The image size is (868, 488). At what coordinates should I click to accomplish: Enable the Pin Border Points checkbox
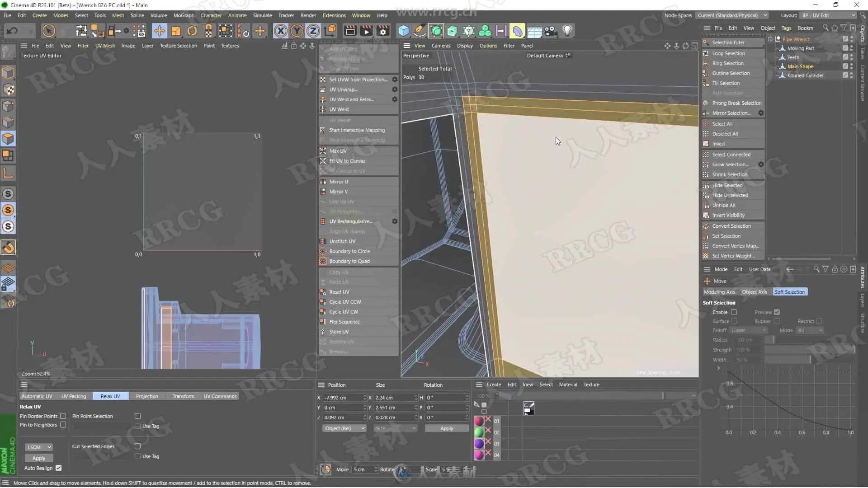(x=63, y=416)
